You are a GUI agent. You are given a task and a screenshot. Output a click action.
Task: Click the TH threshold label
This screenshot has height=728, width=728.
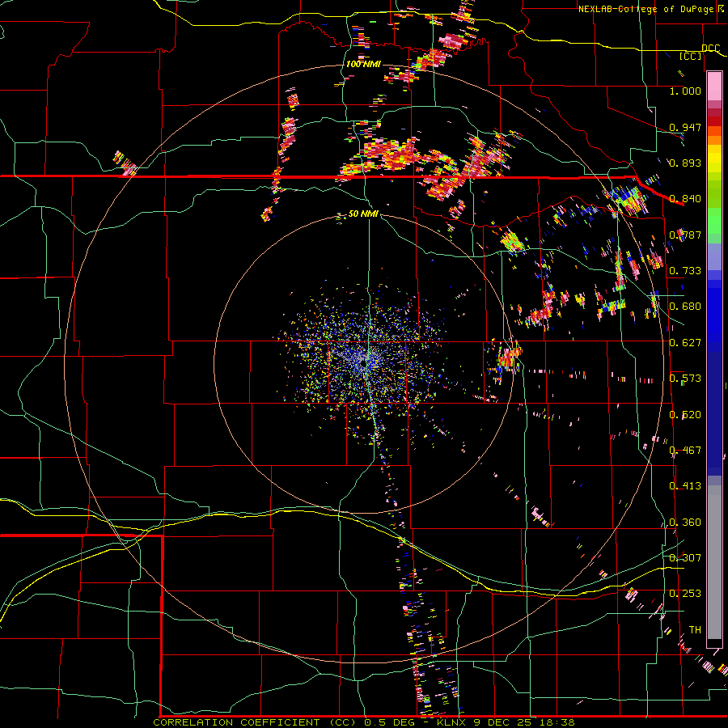(x=695, y=630)
